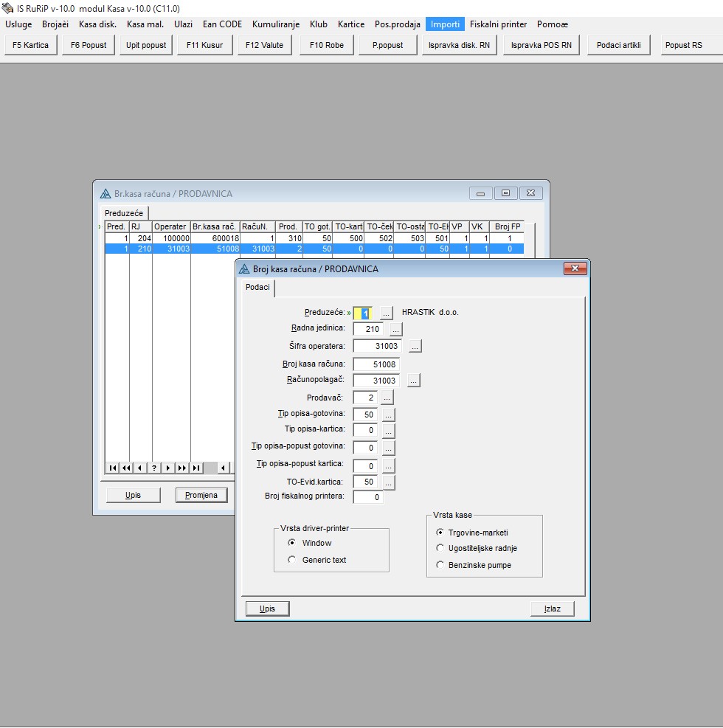Click Promjena button in list window

pos(201,495)
